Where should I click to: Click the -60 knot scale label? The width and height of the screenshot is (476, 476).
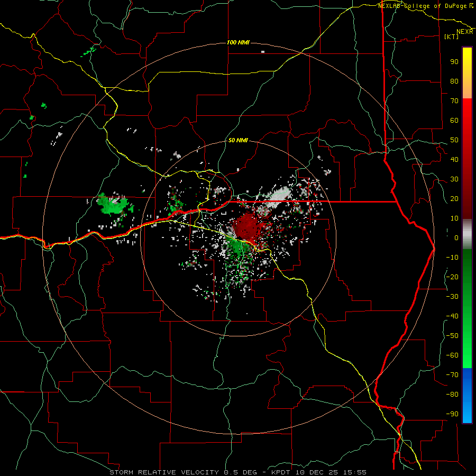click(x=452, y=355)
